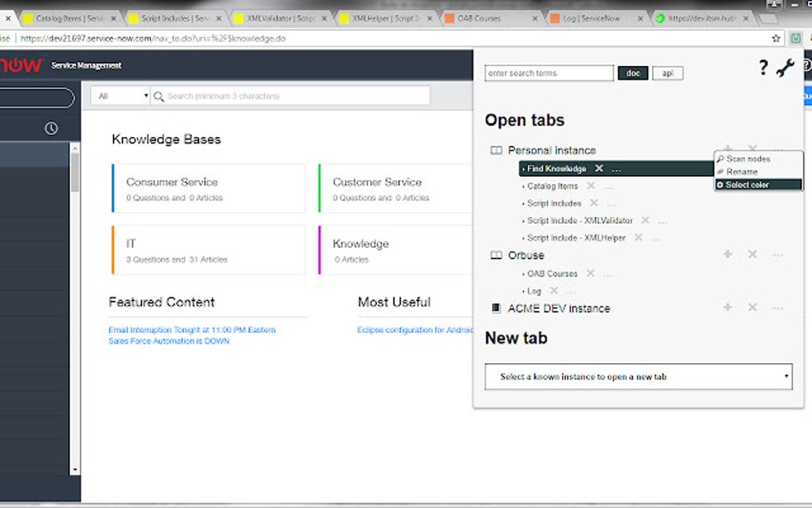Open the All search scope dropdown
Screen dimensions: 812x508
click(x=119, y=96)
